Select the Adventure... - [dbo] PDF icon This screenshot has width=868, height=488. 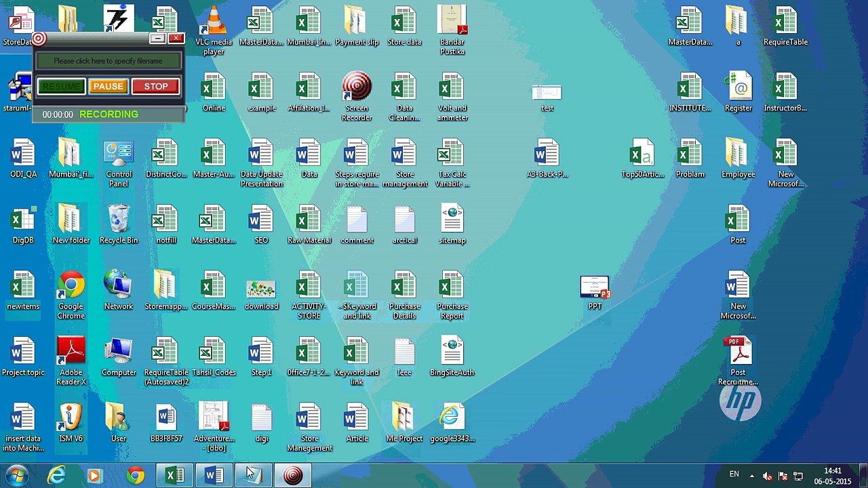[214, 428]
